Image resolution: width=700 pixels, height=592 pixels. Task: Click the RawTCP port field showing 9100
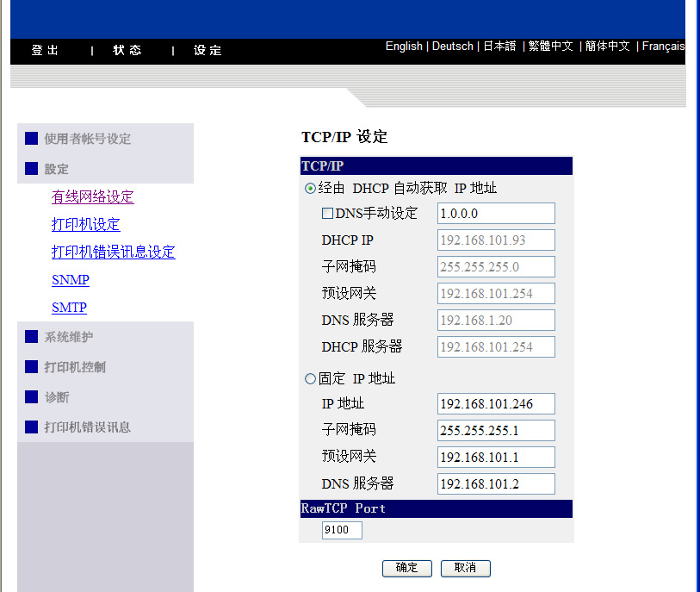tap(341, 530)
